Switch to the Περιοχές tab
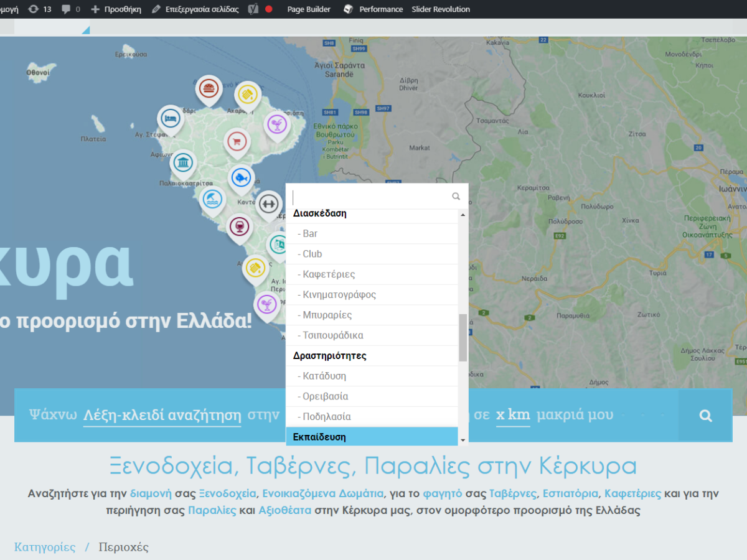 coord(123,548)
